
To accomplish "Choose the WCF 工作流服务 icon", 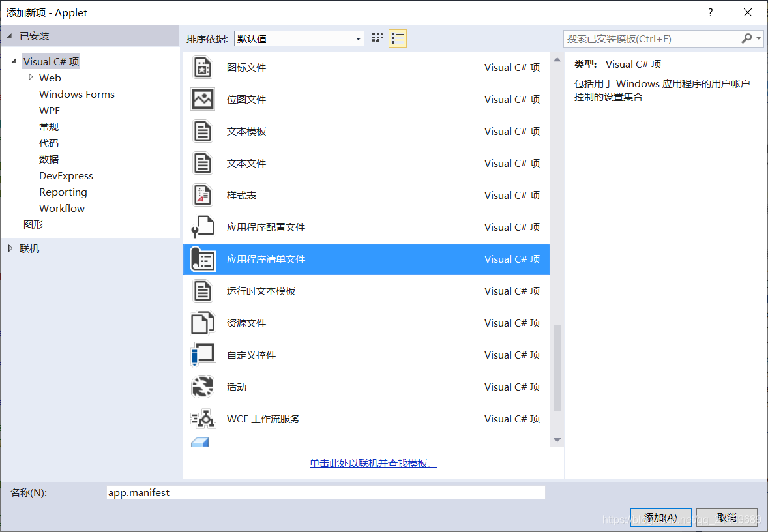I will point(202,419).
